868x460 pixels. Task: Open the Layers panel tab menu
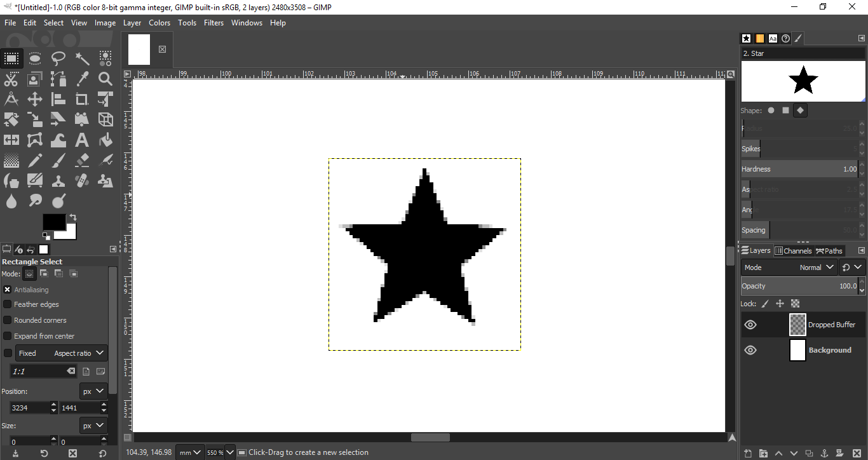(862, 250)
